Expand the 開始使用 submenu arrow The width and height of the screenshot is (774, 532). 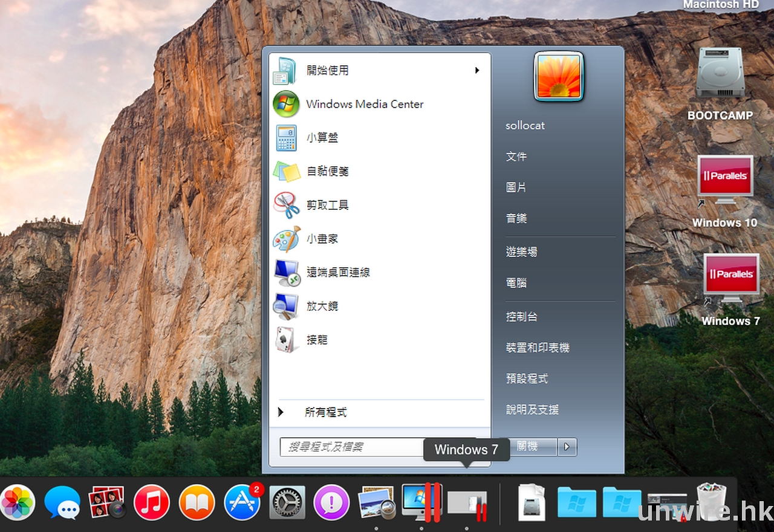point(477,70)
